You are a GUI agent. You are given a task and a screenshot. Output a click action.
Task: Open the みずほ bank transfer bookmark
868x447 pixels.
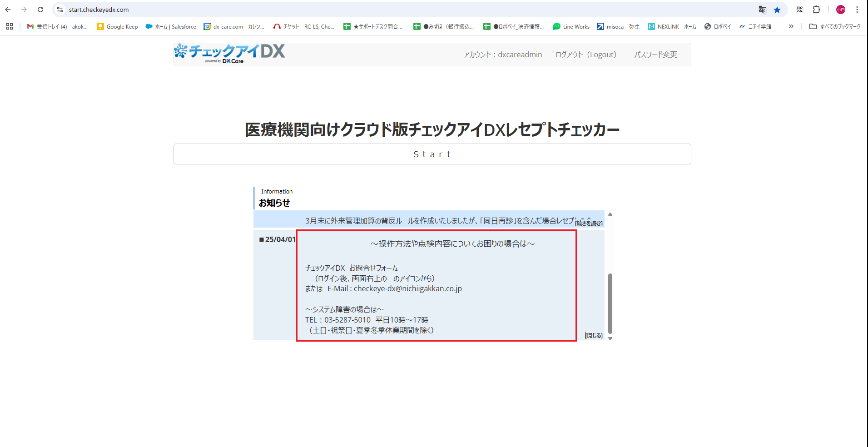pos(444,26)
